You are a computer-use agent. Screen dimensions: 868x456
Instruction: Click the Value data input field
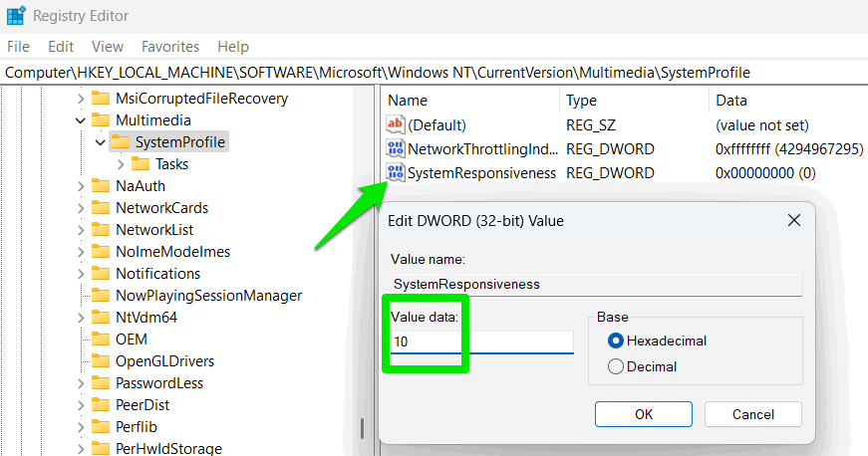[481, 342]
